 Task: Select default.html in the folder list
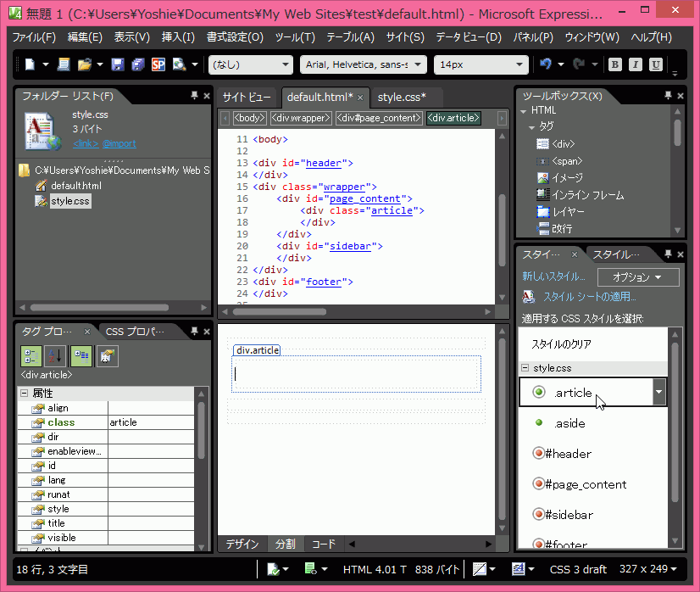click(75, 186)
